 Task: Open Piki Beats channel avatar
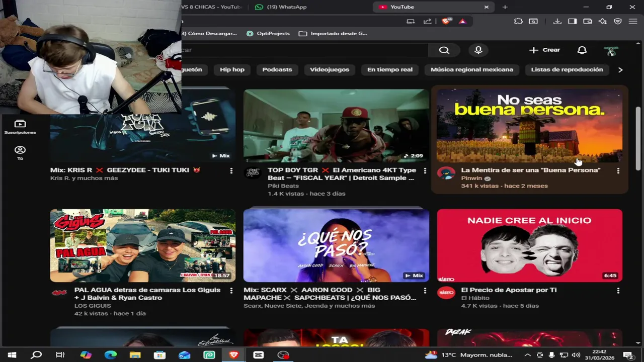[253, 173]
